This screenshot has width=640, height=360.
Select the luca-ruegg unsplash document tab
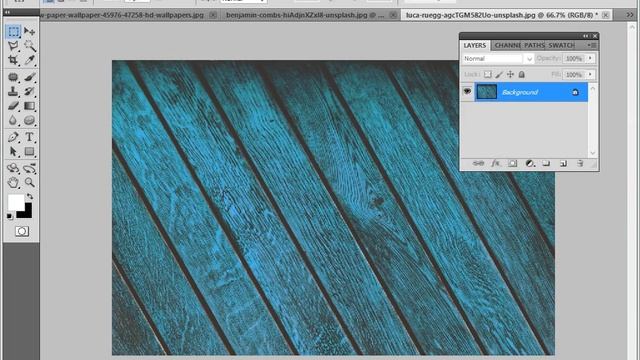coord(502,15)
